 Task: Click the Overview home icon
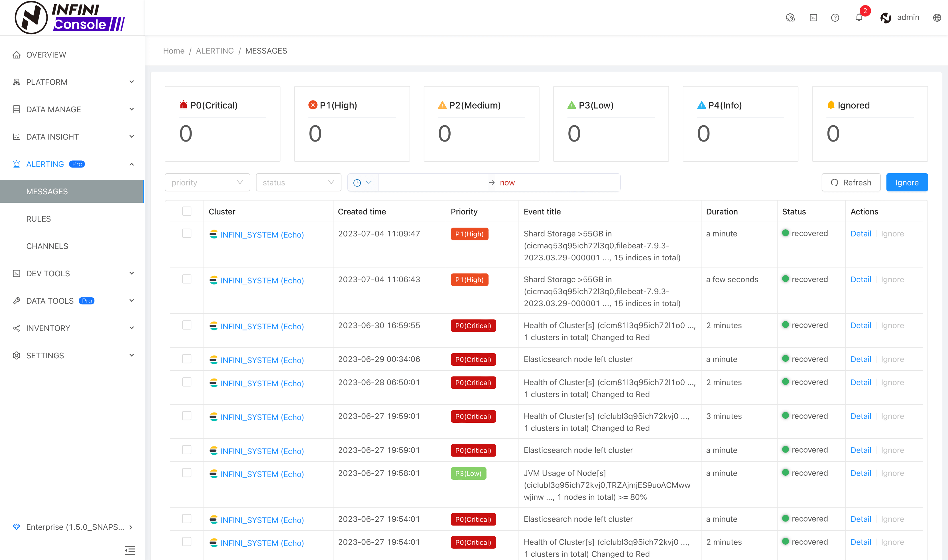pos(16,55)
